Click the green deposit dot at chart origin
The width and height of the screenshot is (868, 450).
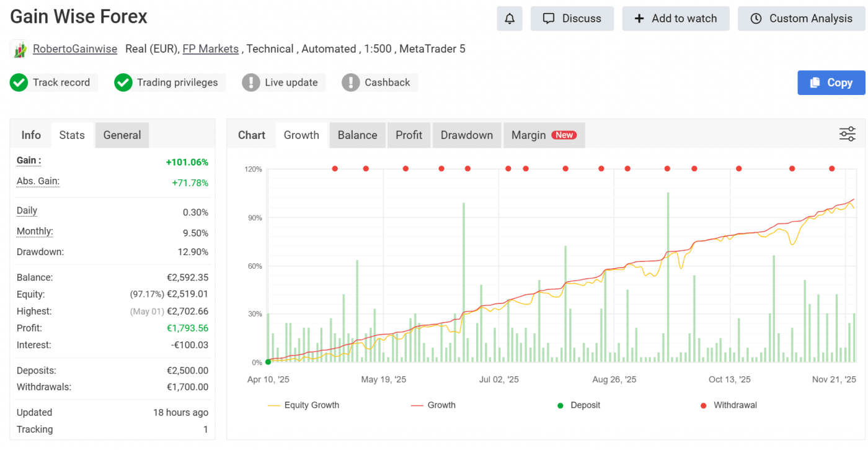click(268, 362)
